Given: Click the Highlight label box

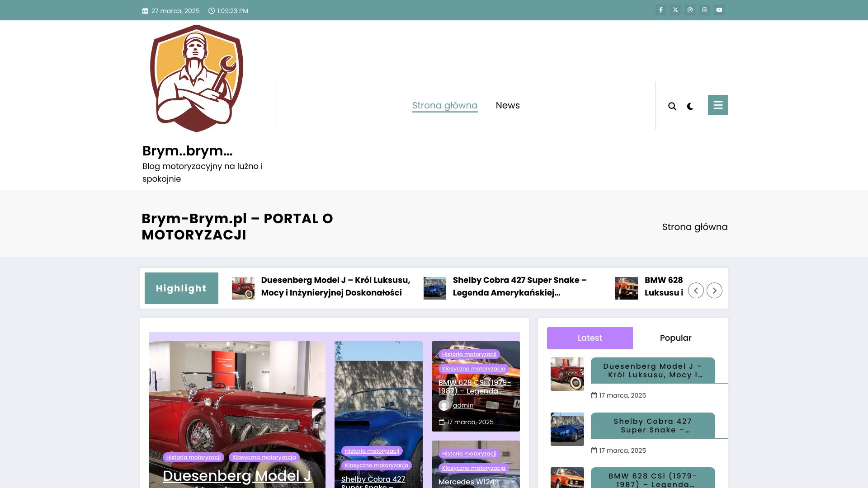Looking at the screenshot, I should (181, 288).
